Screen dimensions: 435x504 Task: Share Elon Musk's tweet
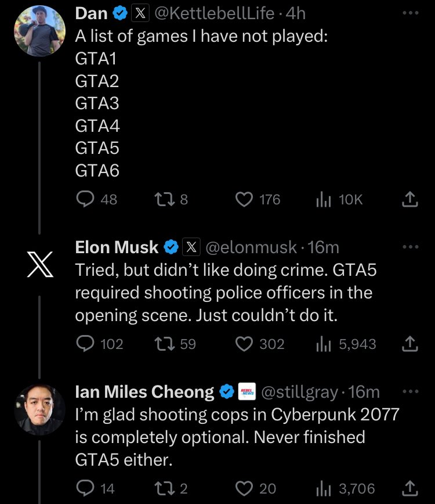click(x=409, y=344)
